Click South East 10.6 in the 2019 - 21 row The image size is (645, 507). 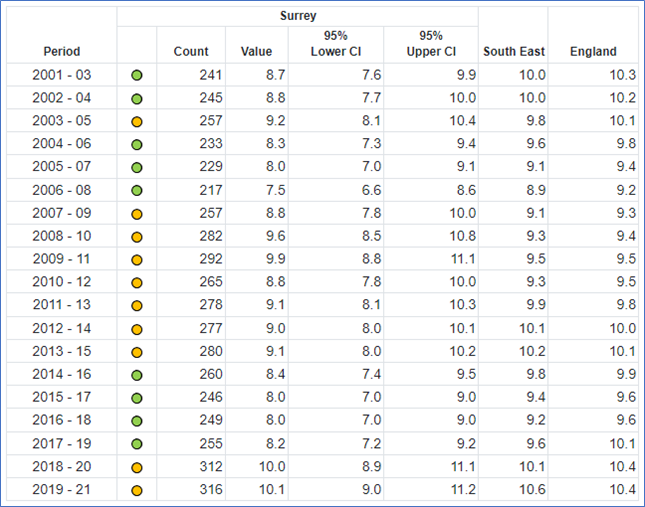pyautogui.click(x=532, y=489)
